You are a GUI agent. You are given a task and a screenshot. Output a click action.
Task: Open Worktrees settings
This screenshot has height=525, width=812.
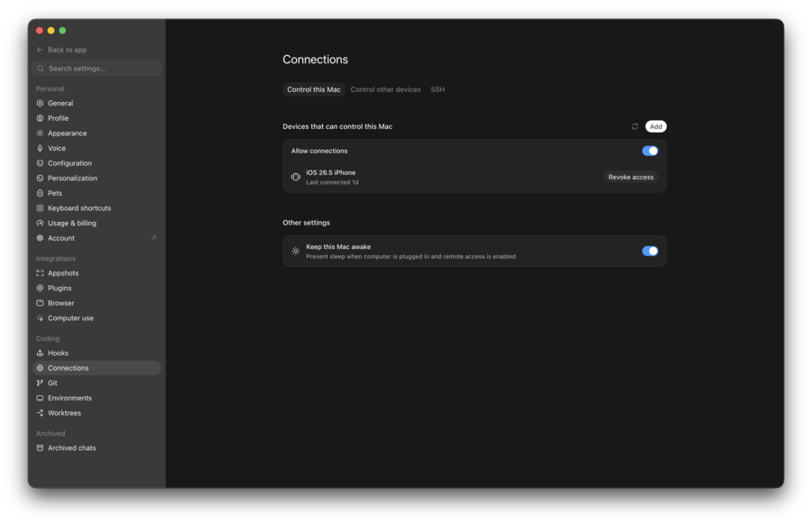coord(97,413)
